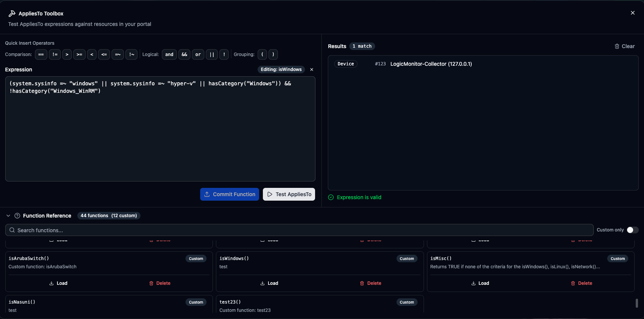Image resolution: width=644 pixels, height=319 pixels.
Task: Click the Custom badge on isWindows()
Action: point(407,259)
